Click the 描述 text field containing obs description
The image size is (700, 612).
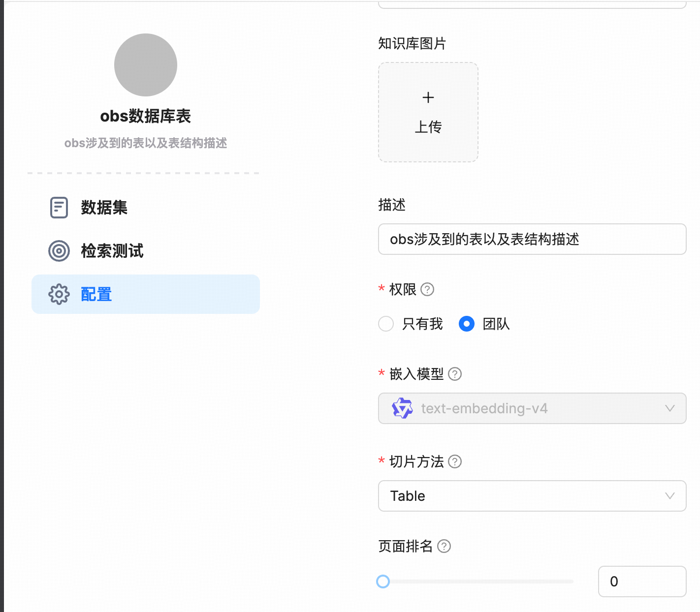532,239
